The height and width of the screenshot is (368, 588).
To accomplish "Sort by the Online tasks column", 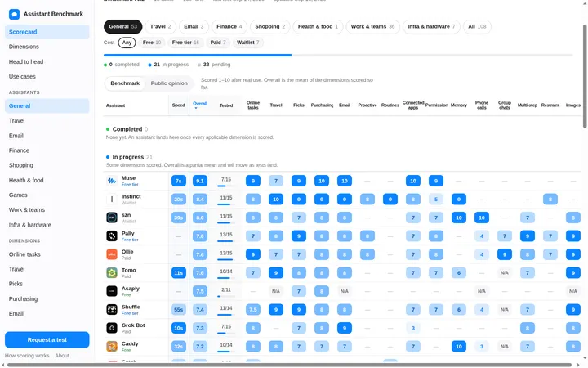I will click(x=253, y=105).
